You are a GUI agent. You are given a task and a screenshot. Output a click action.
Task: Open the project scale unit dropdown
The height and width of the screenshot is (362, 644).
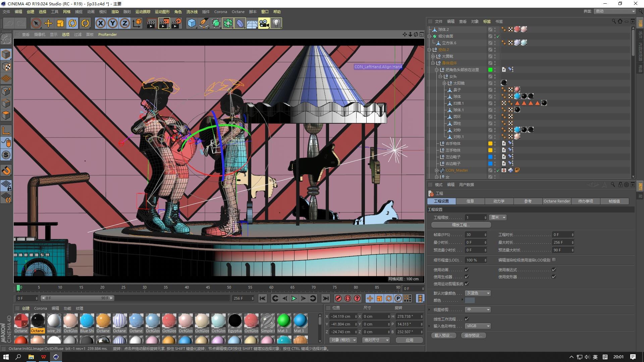click(x=497, y=217)
